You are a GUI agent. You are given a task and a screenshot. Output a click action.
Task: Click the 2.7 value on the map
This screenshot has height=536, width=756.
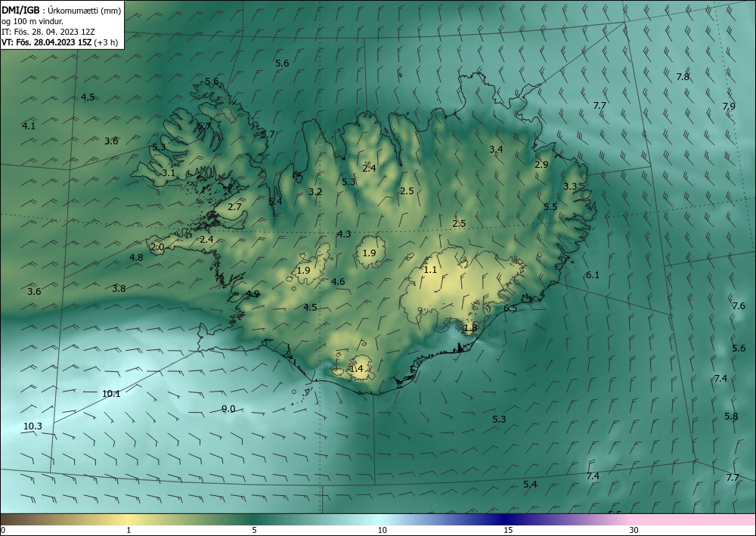(x=234, y=207)
